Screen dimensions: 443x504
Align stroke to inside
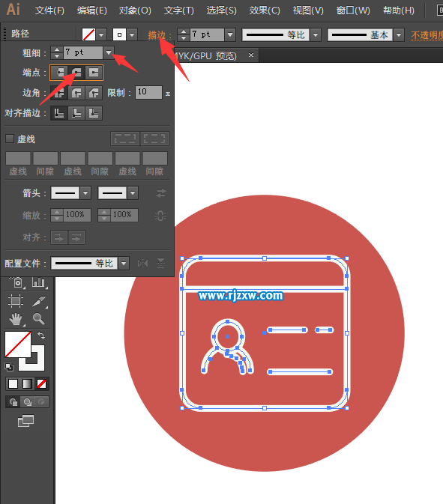(x=76, y=113)
